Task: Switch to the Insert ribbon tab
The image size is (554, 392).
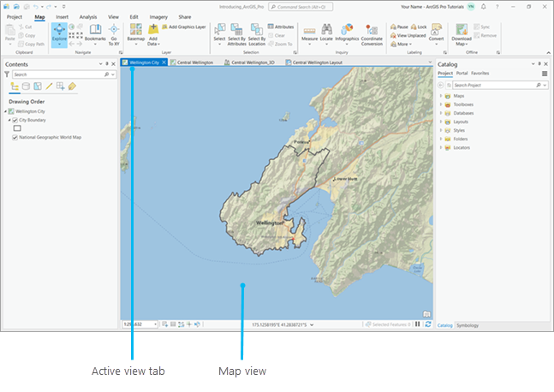Action: pos(62,17)
